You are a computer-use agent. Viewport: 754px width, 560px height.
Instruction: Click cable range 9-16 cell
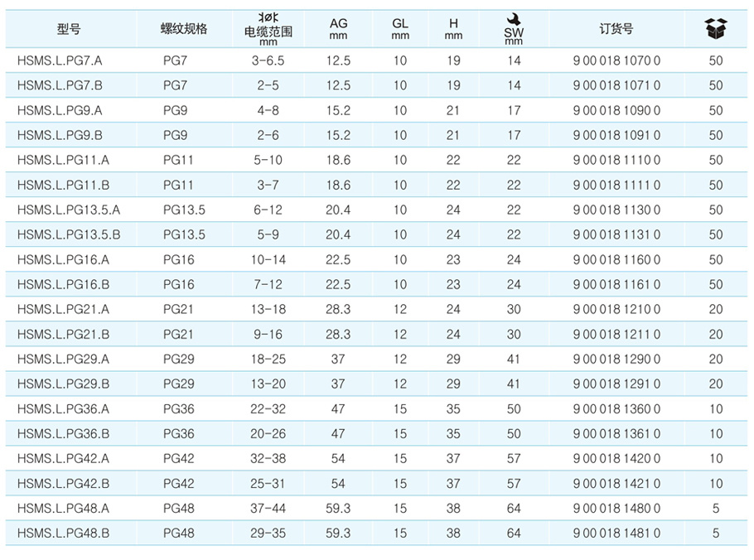tap(268, 334)
